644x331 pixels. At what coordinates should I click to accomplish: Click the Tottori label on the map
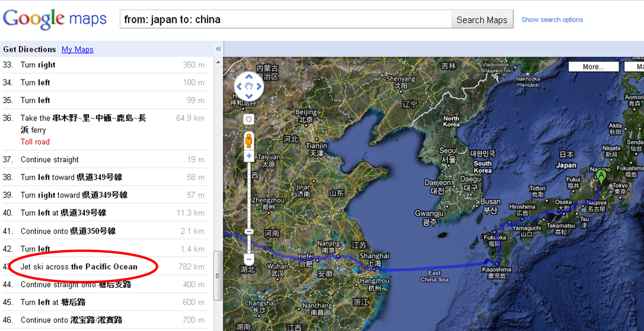(x=537, y=191)
